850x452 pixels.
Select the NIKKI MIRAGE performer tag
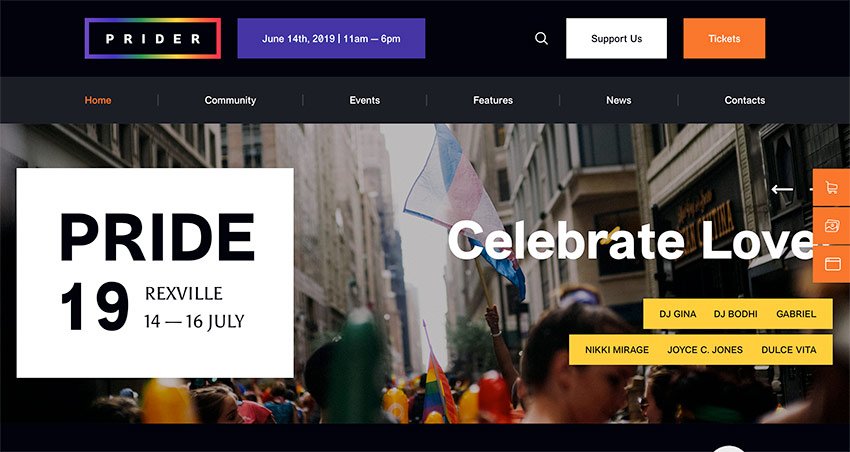pyautogui.click(x=617, y=350)
